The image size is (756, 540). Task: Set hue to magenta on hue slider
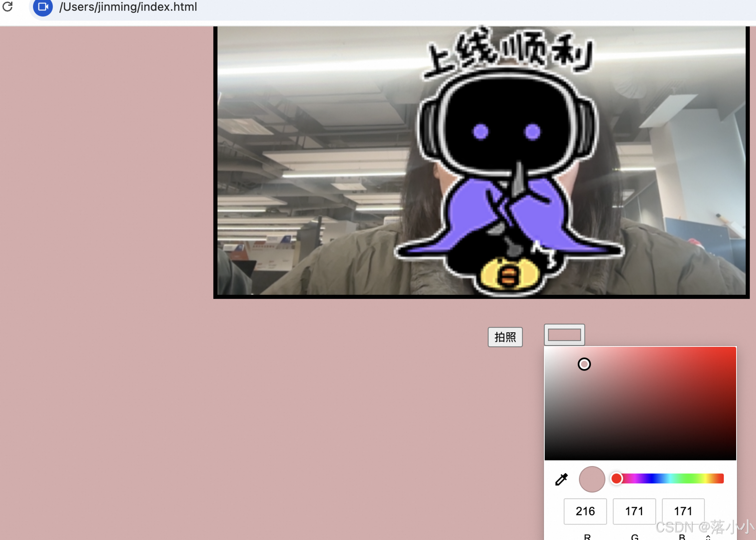(x=635, y=478)
